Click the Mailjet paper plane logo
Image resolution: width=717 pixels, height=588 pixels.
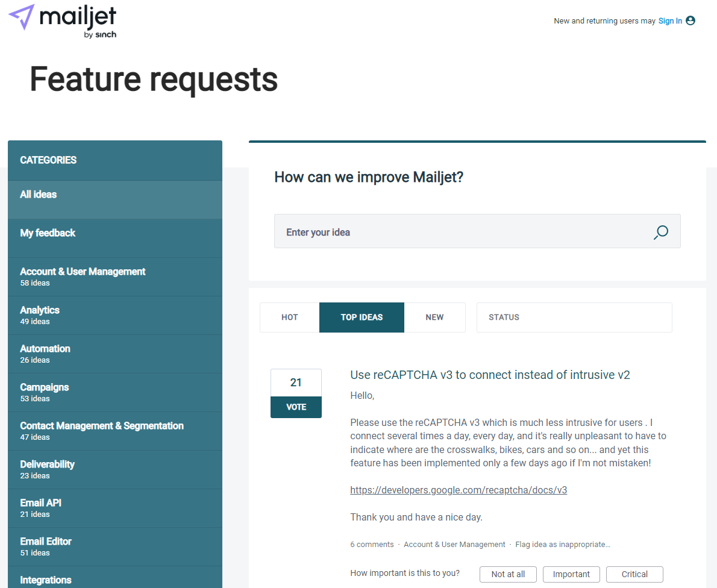22,17
